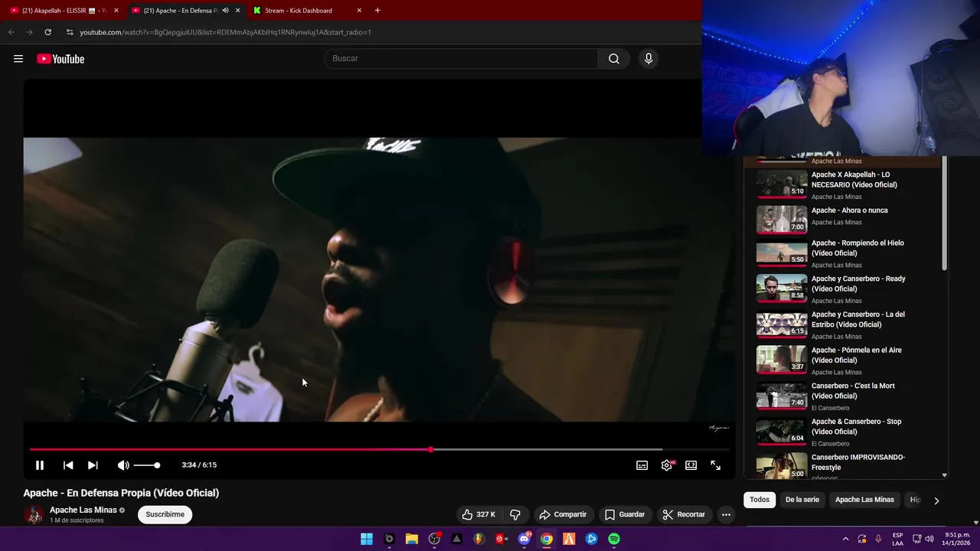Pause the video
980x551 pixels.
[40, 465]
